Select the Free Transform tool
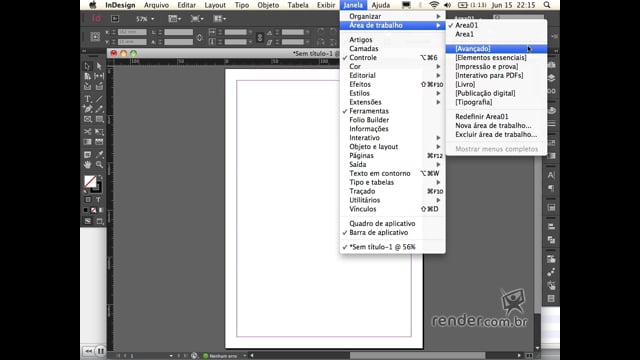640x360 pixels. tap(99, 131)
